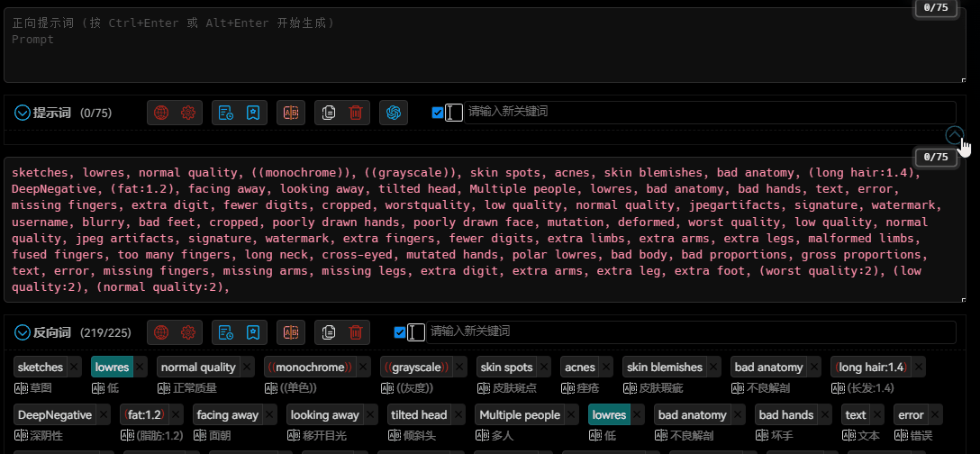Click the ChatGPT icon in 提示词 toolbar

coord(393,113)
